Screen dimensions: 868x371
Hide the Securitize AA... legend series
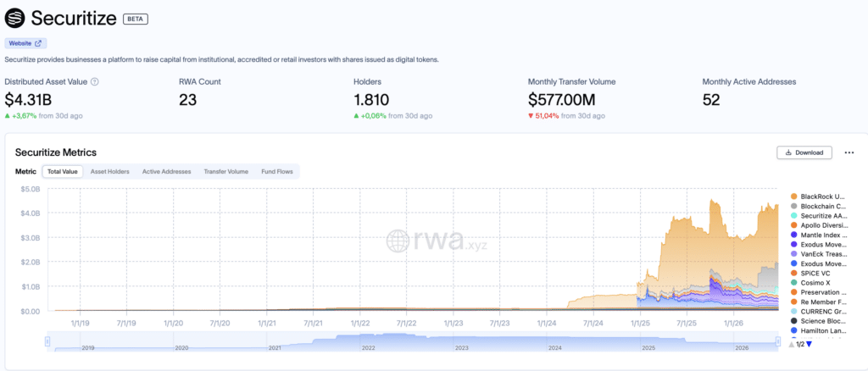(819, 216)
